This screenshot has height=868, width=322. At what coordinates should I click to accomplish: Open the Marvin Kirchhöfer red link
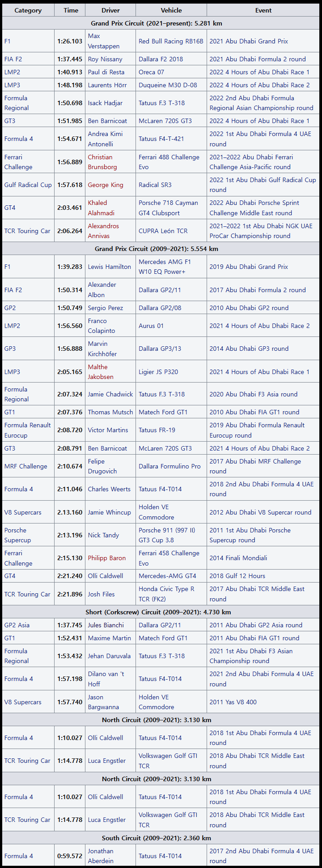coord(102,349)
